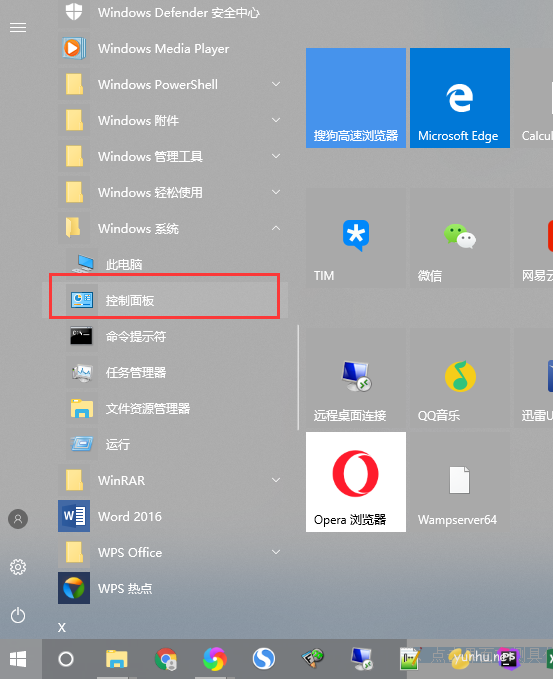Open remote desktop icon on taskbar
The height and width of the screenshot is (679, 553).
coord(362,659)
